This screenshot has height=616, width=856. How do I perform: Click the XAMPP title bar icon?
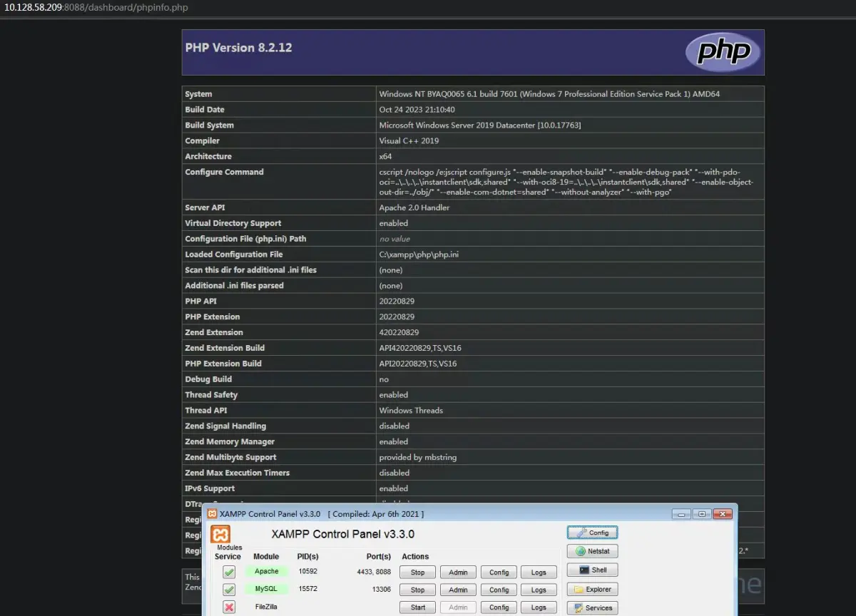(x=213, y=513)
